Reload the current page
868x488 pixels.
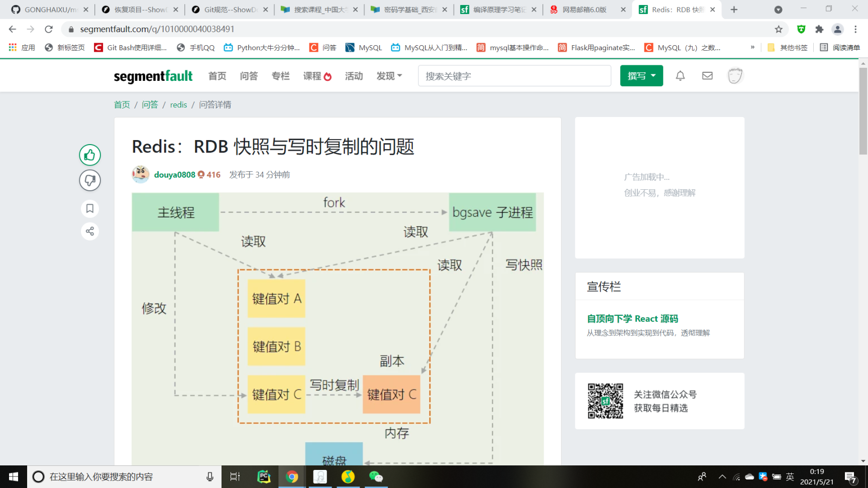click(49, 29)
